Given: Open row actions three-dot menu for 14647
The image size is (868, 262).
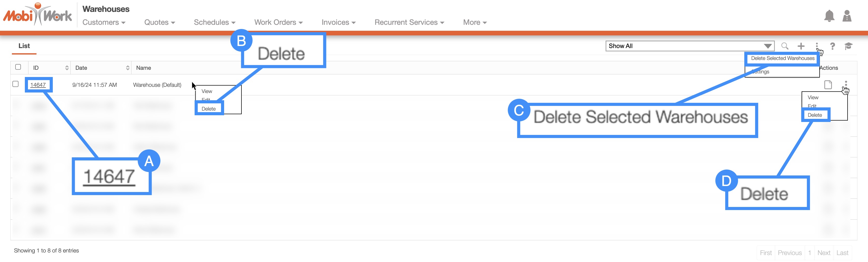Looking at the screenshot, I should (x=846, y=84).
